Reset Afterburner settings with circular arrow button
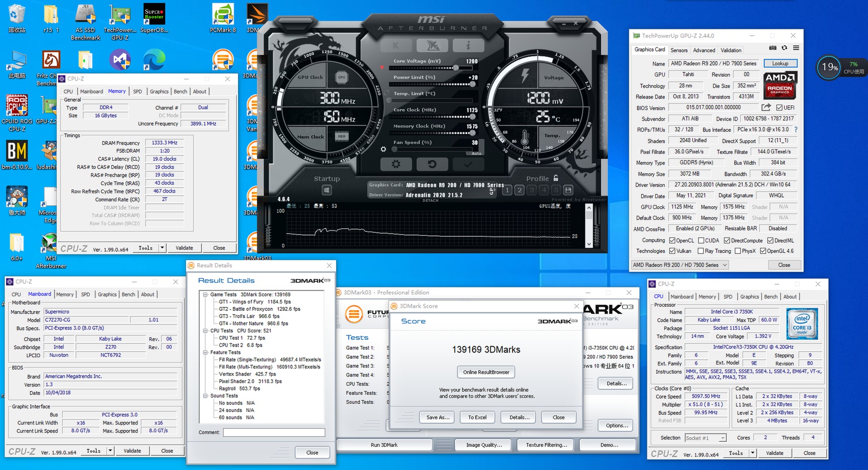868x470 pixels. tap(432, 164)
